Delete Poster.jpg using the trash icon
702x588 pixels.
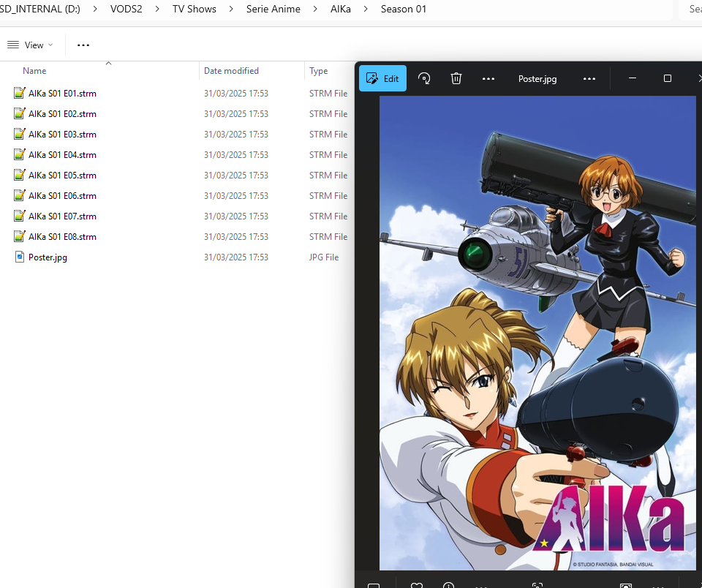point(456,78)
